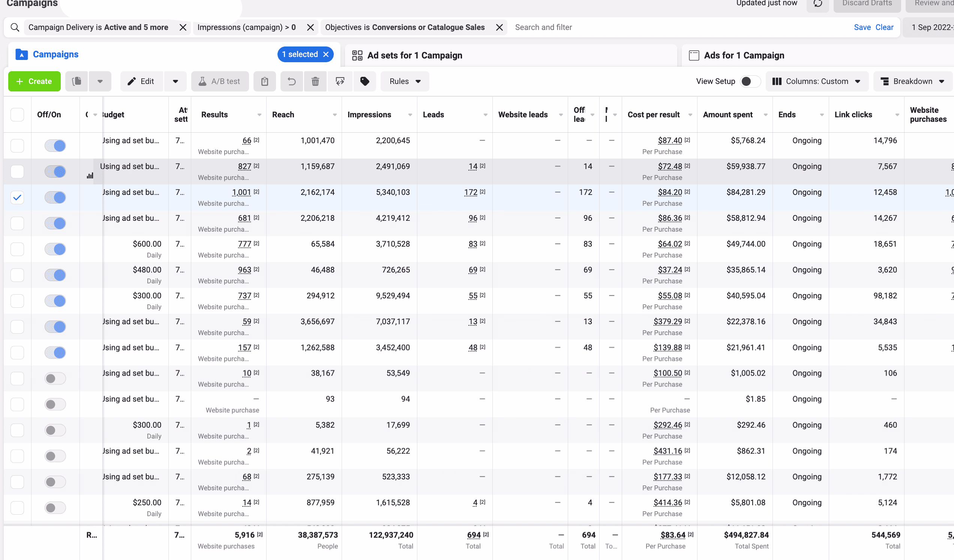Viewport: 954px width, 560px height.
Task: Turn off the first campaign's toggle
Action: [x=55, y=146]
